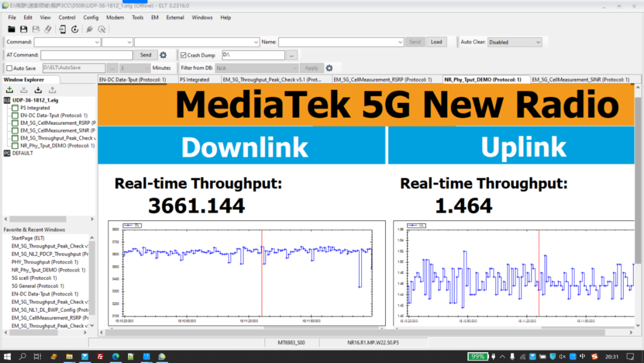644x363 pixels.
Task: Click the Load button
Action: point(436,42)
